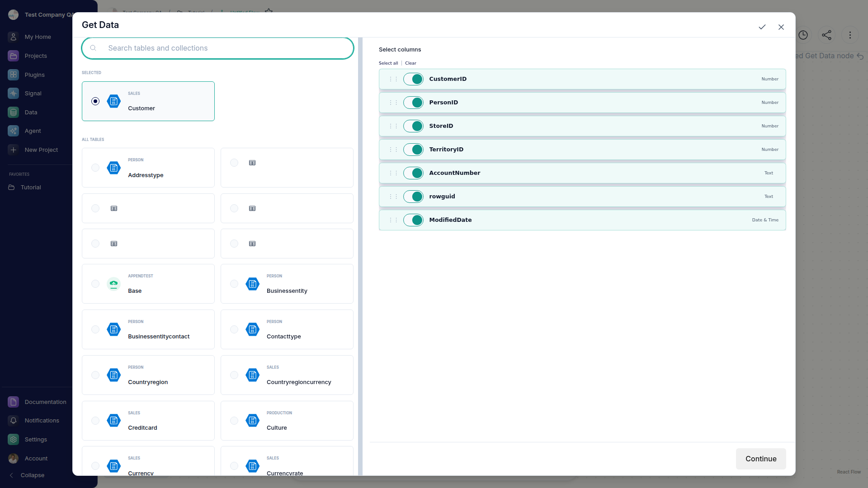Click the undo arrow beside Get Data node

pyautogui.click(x=860, y=56)
